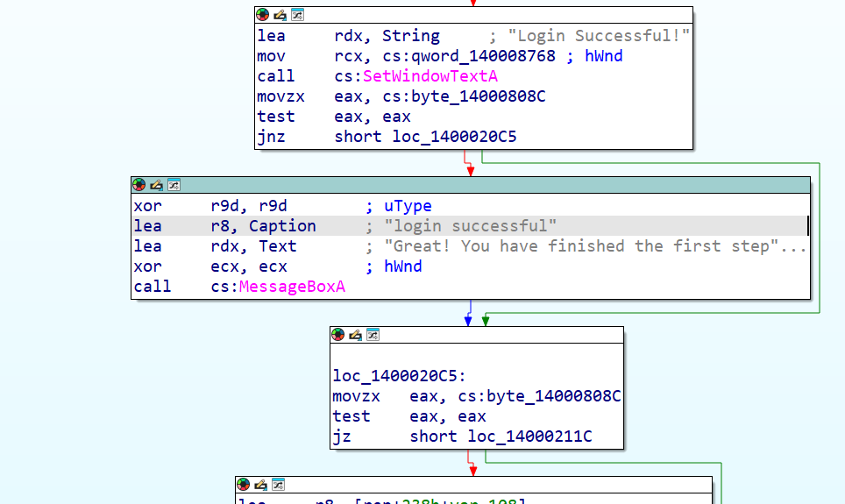Follow the MessageBoxA function reference
845x504 pixels.
(x=292, y=287)
